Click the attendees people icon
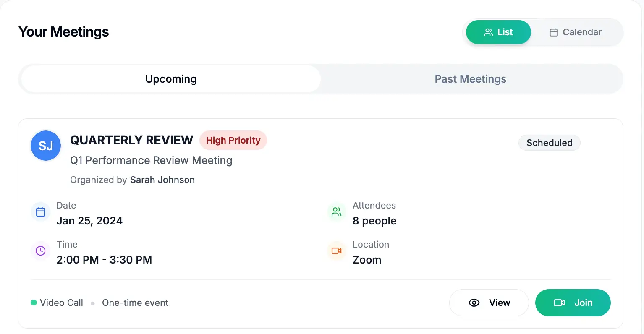Screen dimensions: 644x334 (x=336, y=211)
